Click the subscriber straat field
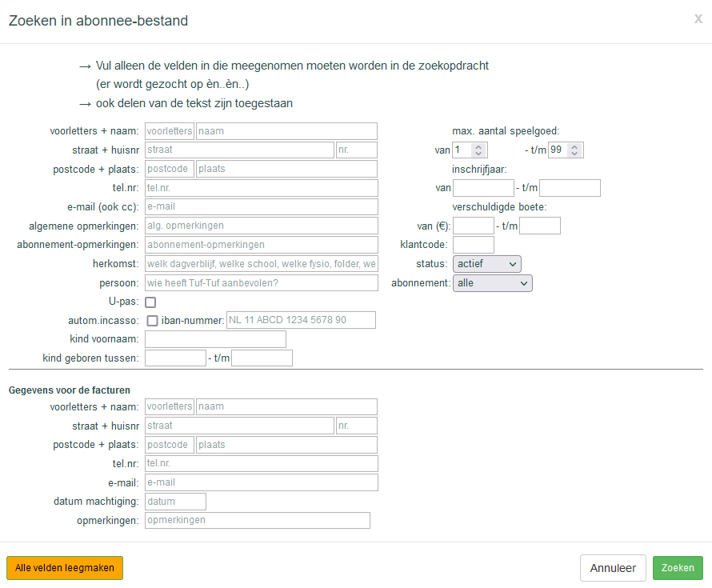The height and width of the screenshot is (588, 712). point(239,150)
